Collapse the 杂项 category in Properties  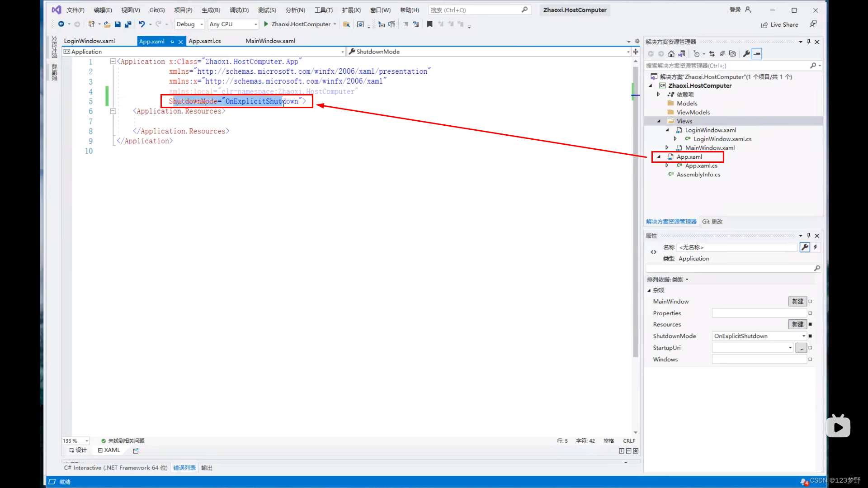pyautogui.click(x=649, y=290)
